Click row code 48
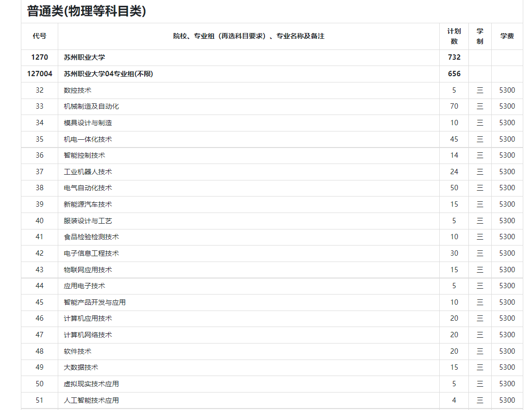 tap(39, 351)
